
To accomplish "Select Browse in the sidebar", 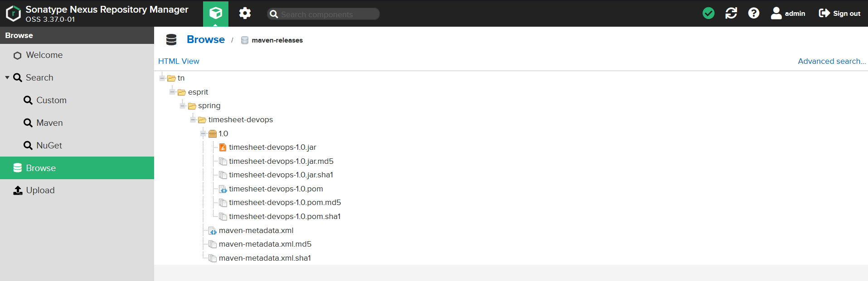I will click(x=77, y=168).
